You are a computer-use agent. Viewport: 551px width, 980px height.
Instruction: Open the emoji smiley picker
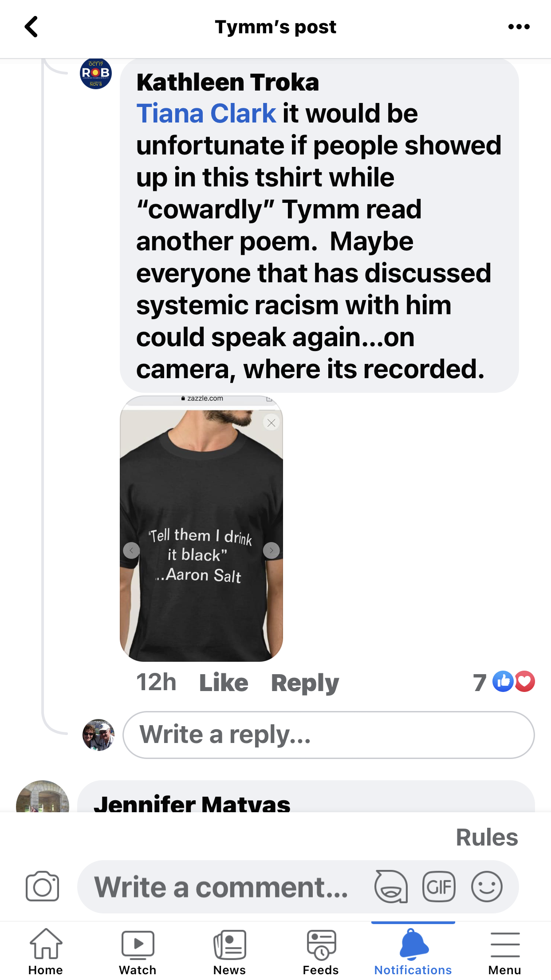[487, 887]
